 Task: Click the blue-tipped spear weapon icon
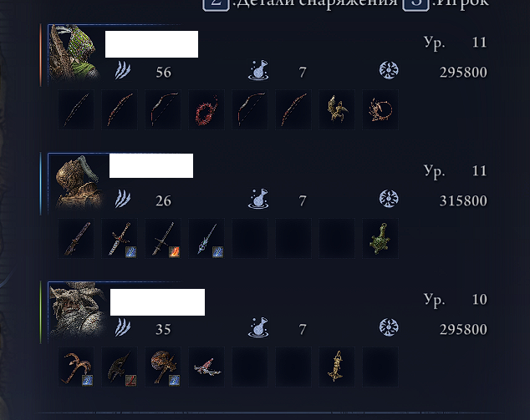click(x=206, y=238)
